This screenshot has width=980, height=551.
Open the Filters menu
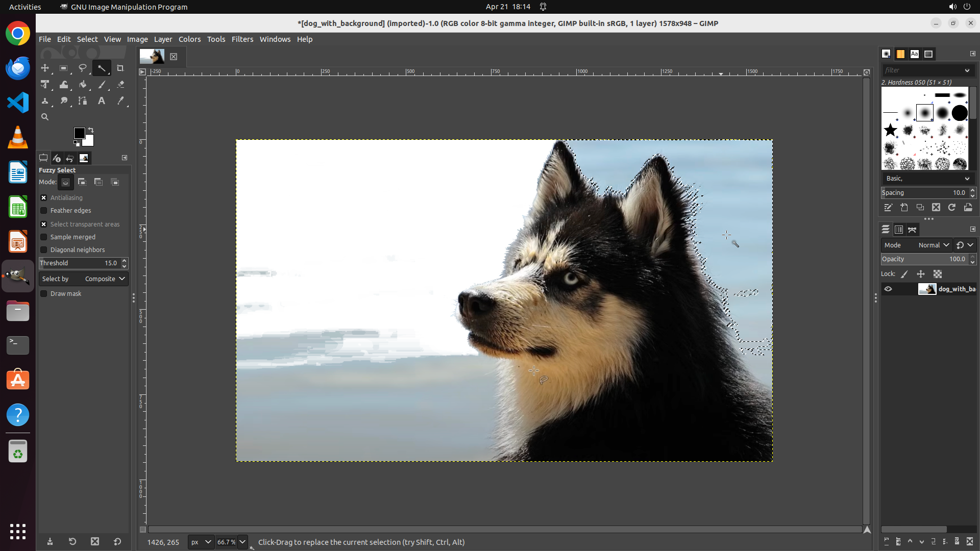(242, 39)
